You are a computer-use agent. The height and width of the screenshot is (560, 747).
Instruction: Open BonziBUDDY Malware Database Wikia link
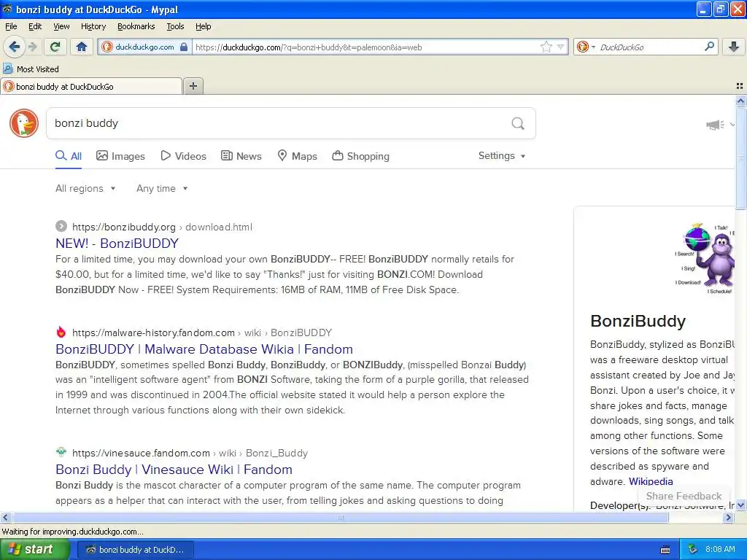click(x=204, y=349)
